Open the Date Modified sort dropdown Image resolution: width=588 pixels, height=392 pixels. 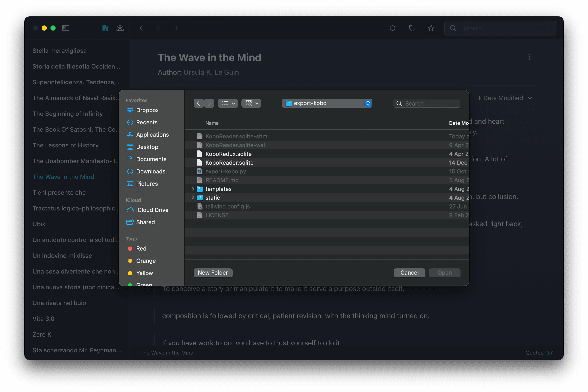pyautogui.click(x=505, y=98)
